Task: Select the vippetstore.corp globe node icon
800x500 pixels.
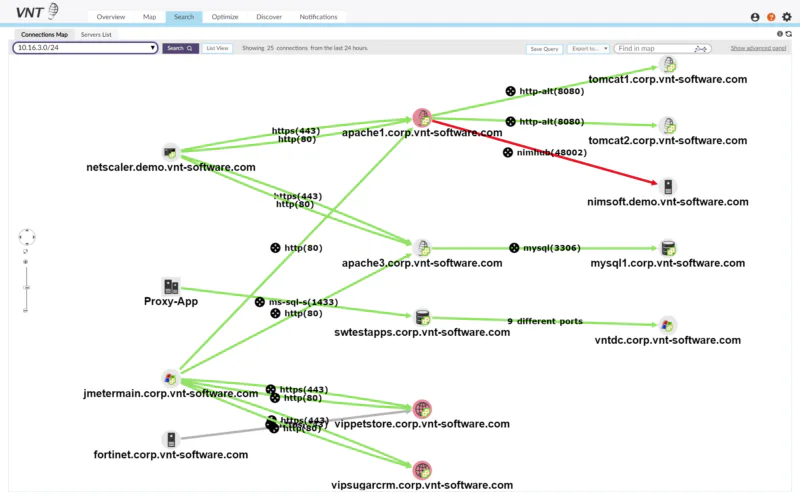Action: 422,409
